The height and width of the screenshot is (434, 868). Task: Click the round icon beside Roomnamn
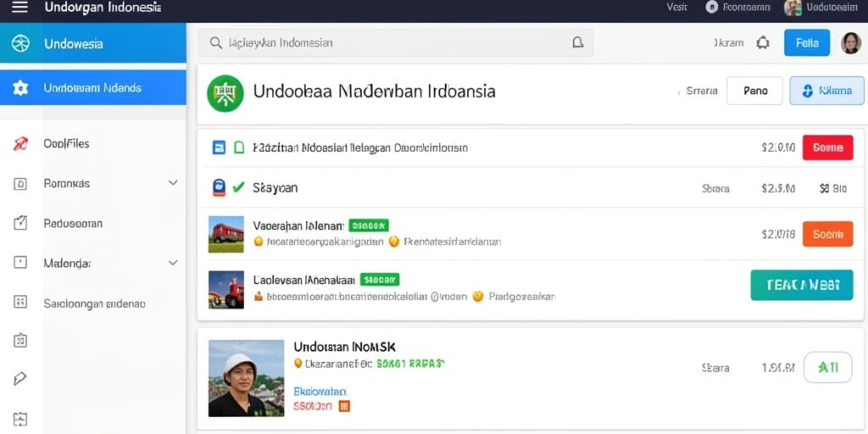click(712, 7)
